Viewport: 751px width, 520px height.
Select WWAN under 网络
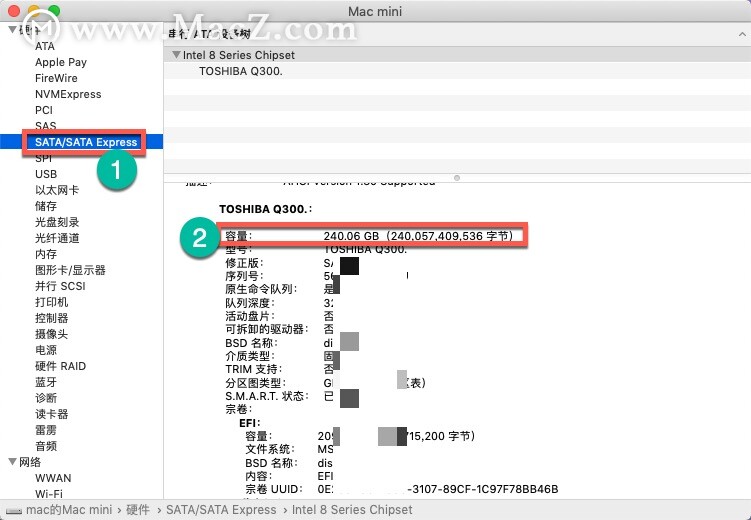coord(53,478)
